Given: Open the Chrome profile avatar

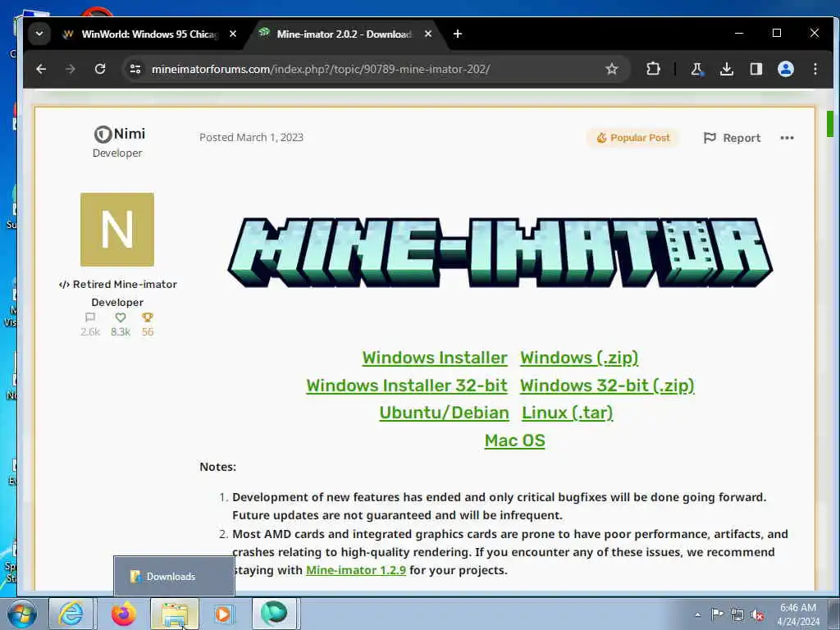Looking at the screenshot, I should click(x=785, y=69).
